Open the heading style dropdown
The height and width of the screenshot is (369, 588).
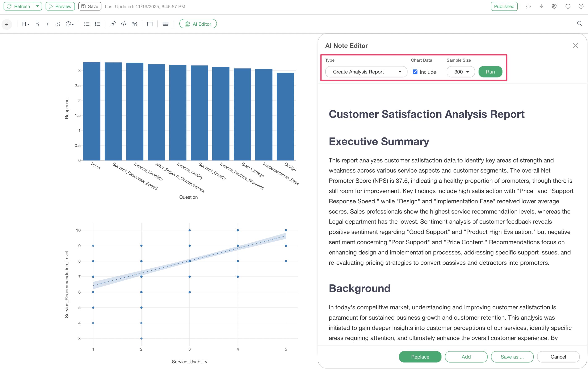tap(25, 24)
